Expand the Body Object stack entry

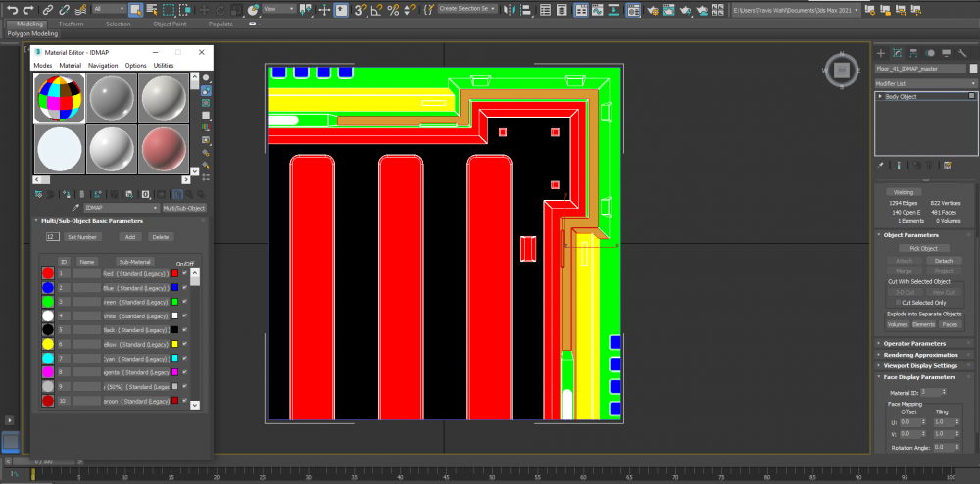[x=880, y=97]
